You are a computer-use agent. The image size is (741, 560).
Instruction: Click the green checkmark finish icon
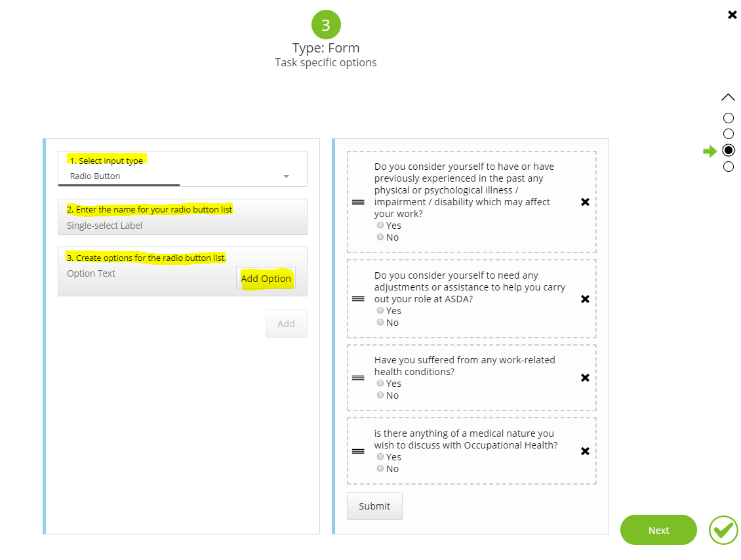pyautogui.click(x=723, y=530)
